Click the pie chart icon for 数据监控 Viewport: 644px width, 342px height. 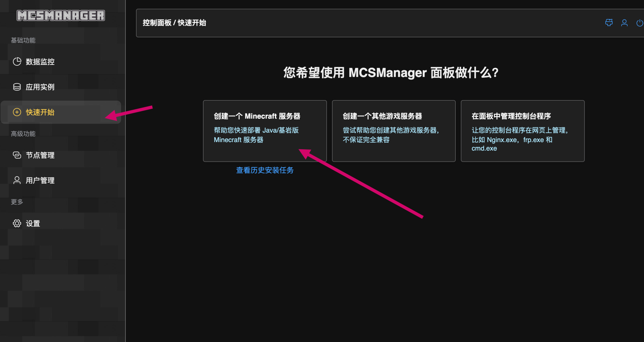(x=17, y=62)
